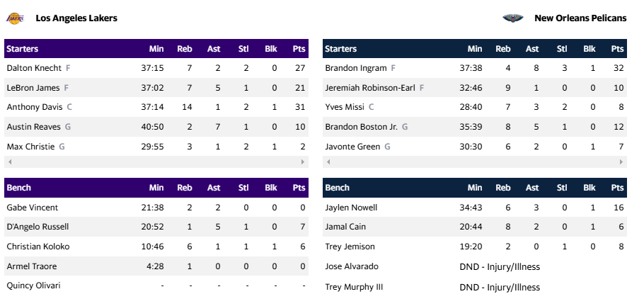Click the Pelicans starters horizontal scrollbar track
Screen dimensions: 644x294
pos(475,162)
